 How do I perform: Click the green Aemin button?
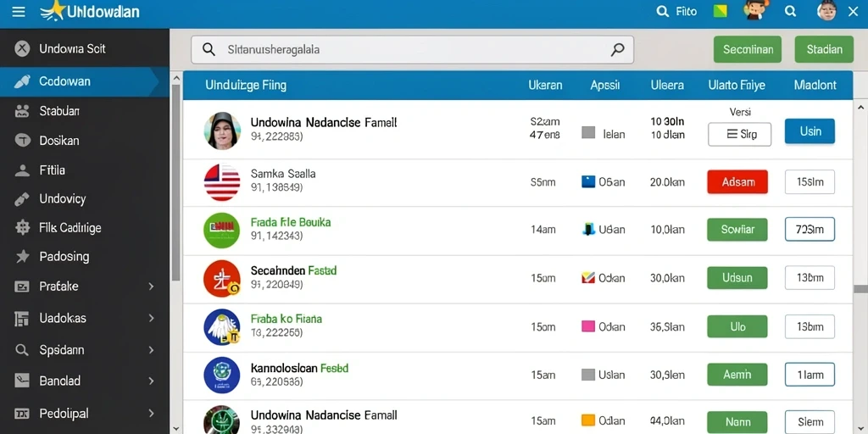(x=737, y=375)
